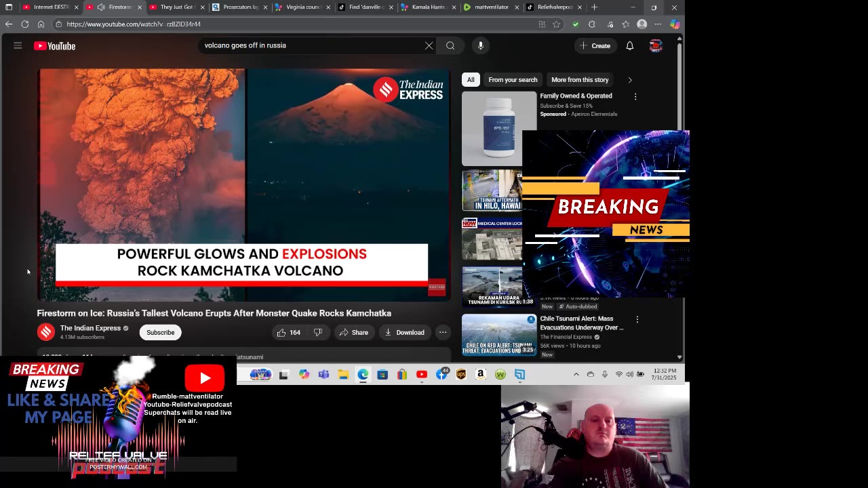This screenshot has height=488, width=868.
Task: Open options menu for sponsored ad
Action: click(x=635, y=97)
